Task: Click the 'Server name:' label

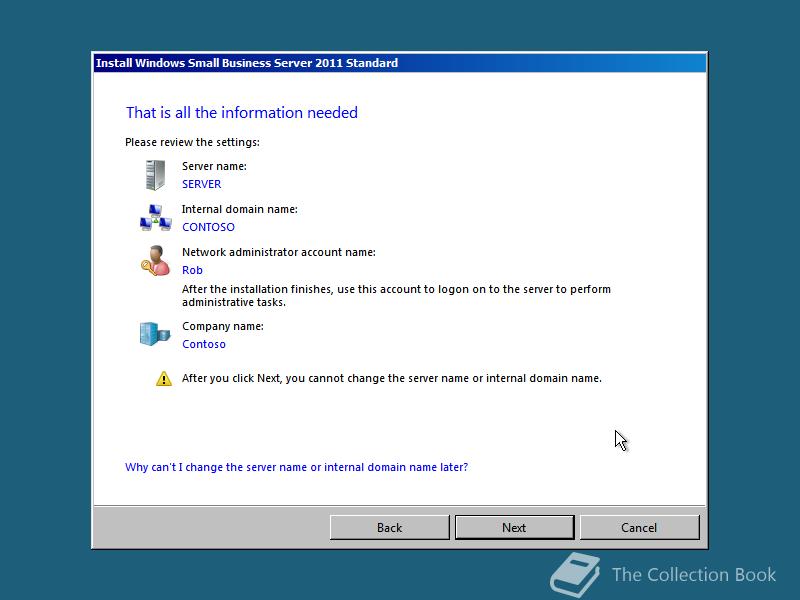Action: [214, 166]
